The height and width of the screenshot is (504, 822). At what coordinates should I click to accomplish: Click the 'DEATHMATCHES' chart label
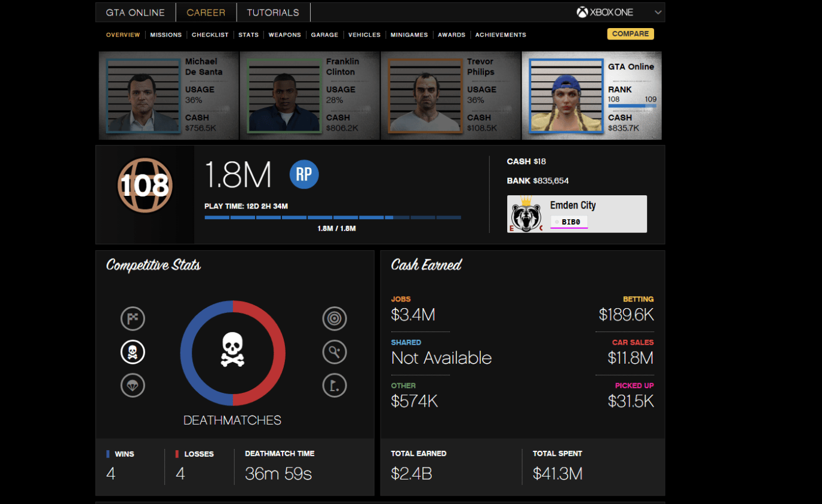pyautogui.click(x=232, y=420)
